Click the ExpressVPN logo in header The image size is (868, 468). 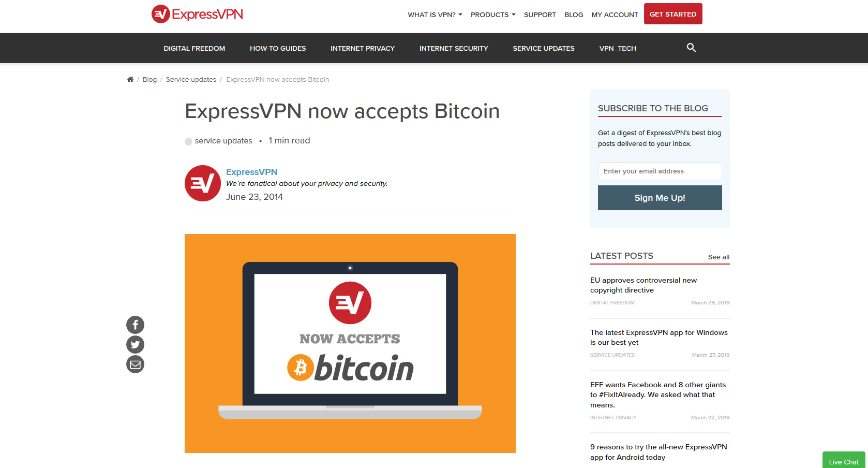point(197,14)
